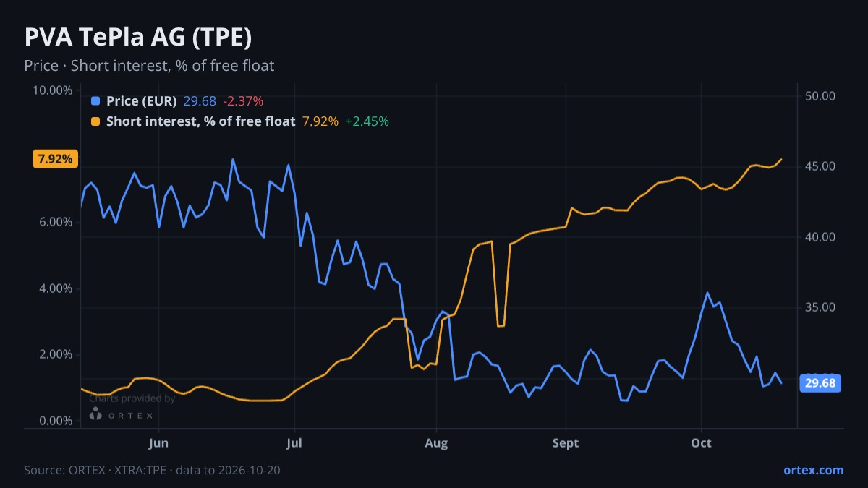The image size is (868, 488).
Task: Click the legend short interest value 7.92%
Action: tap(320, 121)
